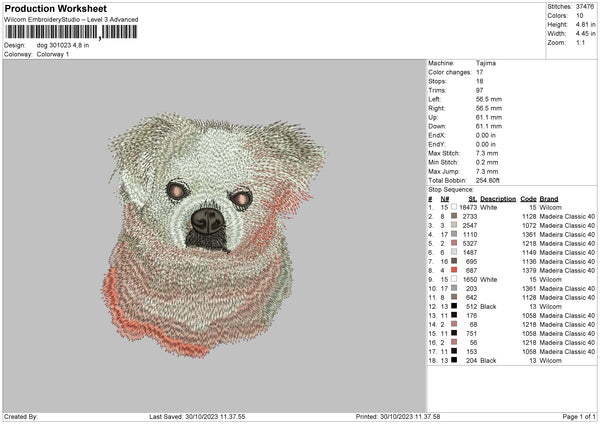Pick the black swatch beside 512 stitches

(454, 306)
